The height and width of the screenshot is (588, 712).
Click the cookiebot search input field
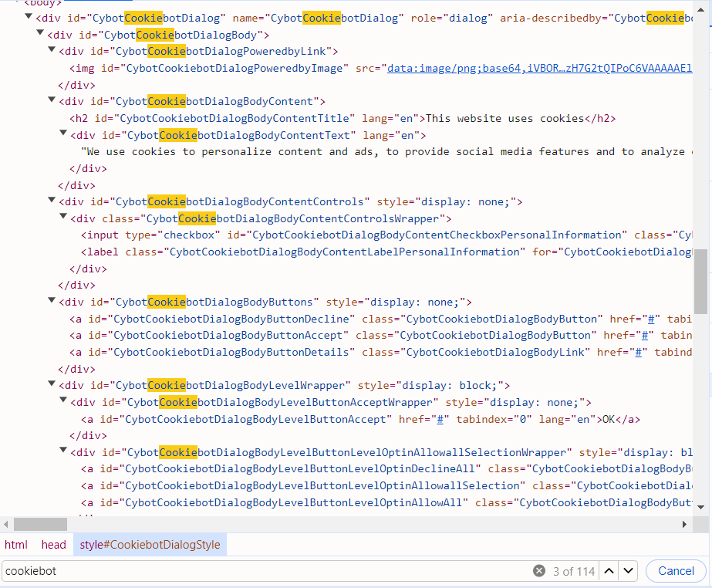point(262,571)
